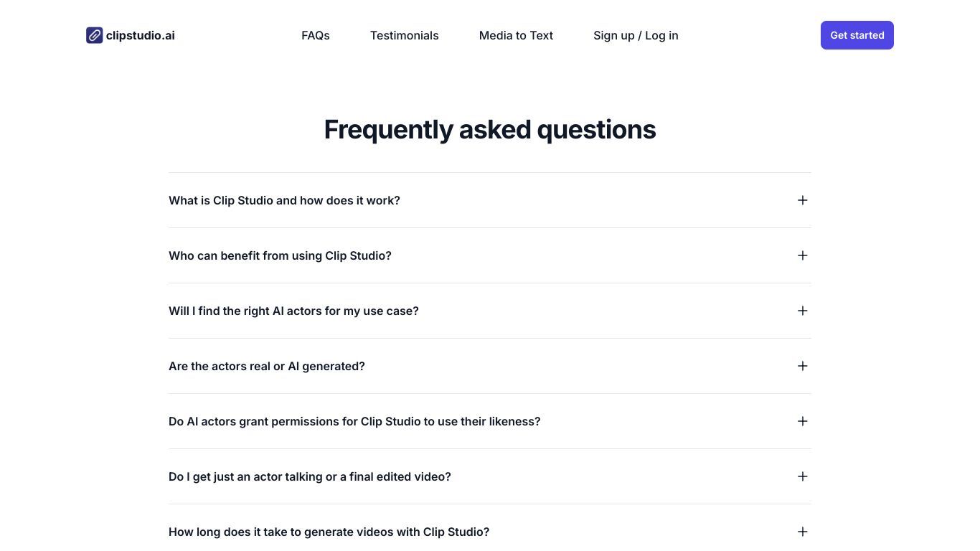Open the Sign up / Log in link

pos(636,35)
